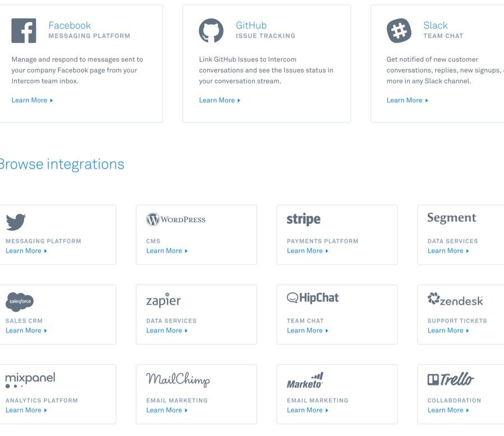Screen dimensions: 504x436
Task: Click the COLLABORATION label under Trello
Action: 454,400
